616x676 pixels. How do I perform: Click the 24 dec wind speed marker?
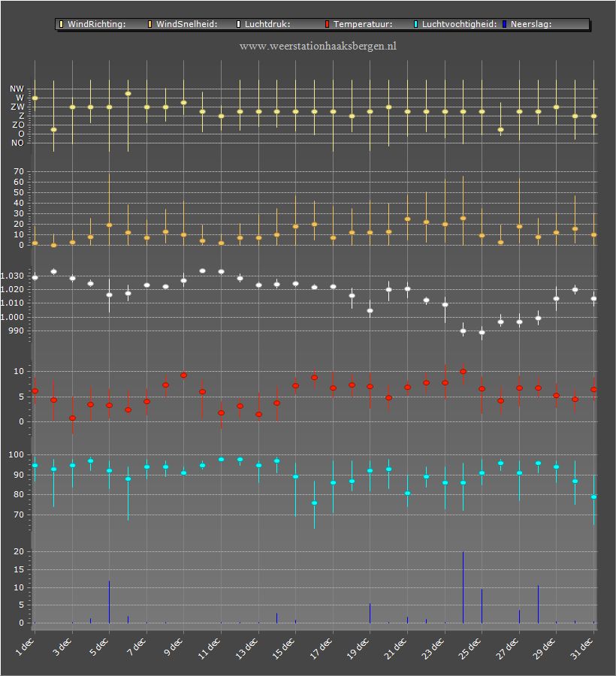click(463, 219)
